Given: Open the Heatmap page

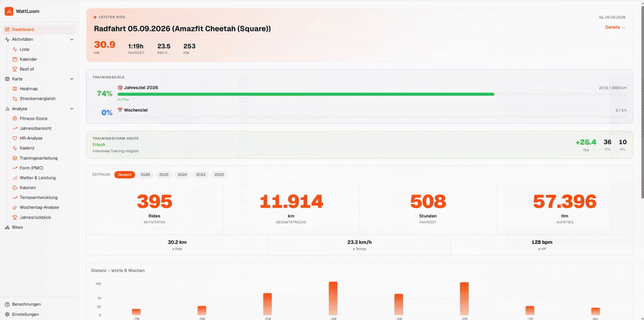Looking at the screenshot, I should pos(43,89).
